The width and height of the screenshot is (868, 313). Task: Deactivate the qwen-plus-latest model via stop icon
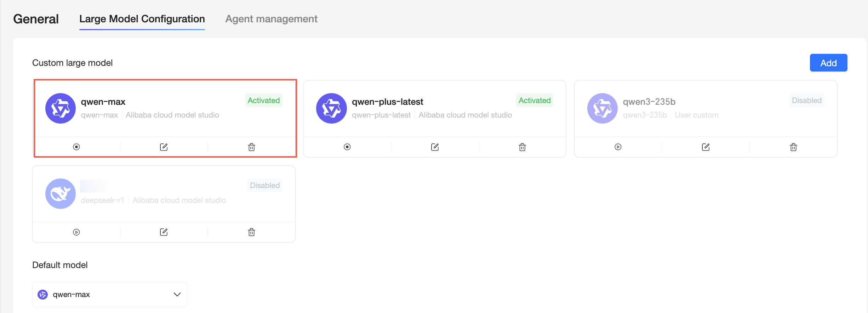347,147
